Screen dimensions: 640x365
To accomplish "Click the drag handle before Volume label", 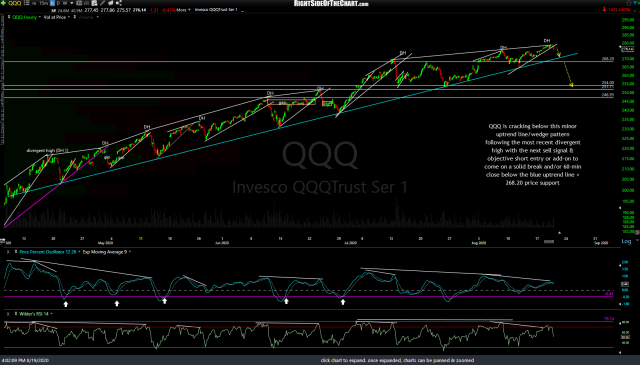I will 75,17.
